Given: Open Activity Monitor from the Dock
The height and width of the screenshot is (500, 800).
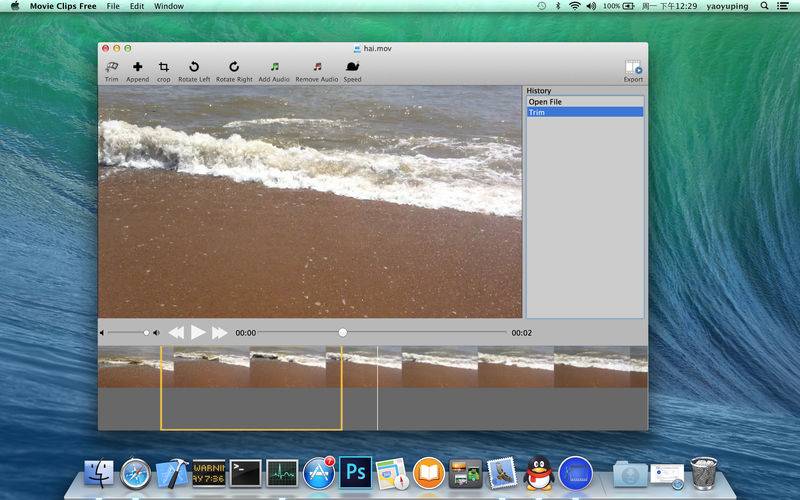Looking at the screenshot, I should pos(282,473).
